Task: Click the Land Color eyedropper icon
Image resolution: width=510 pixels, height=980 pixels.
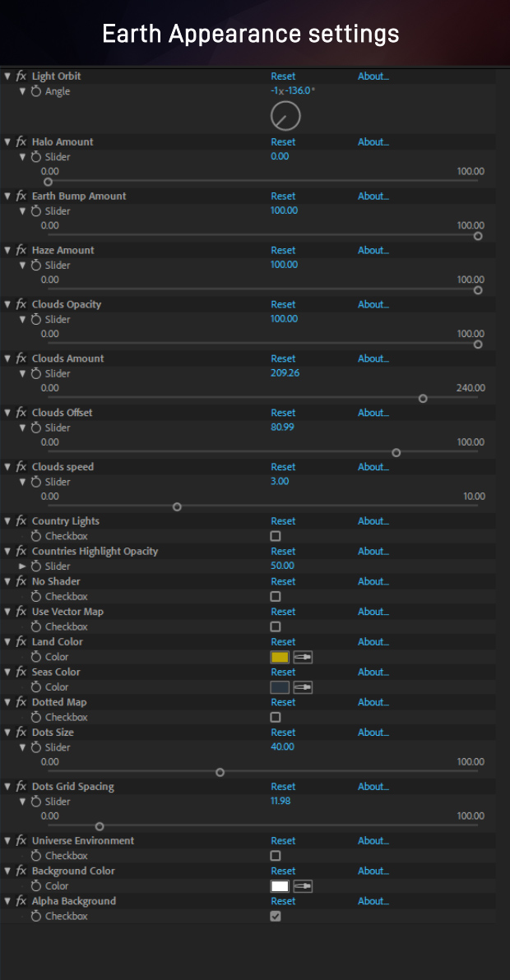Action: 304,657
